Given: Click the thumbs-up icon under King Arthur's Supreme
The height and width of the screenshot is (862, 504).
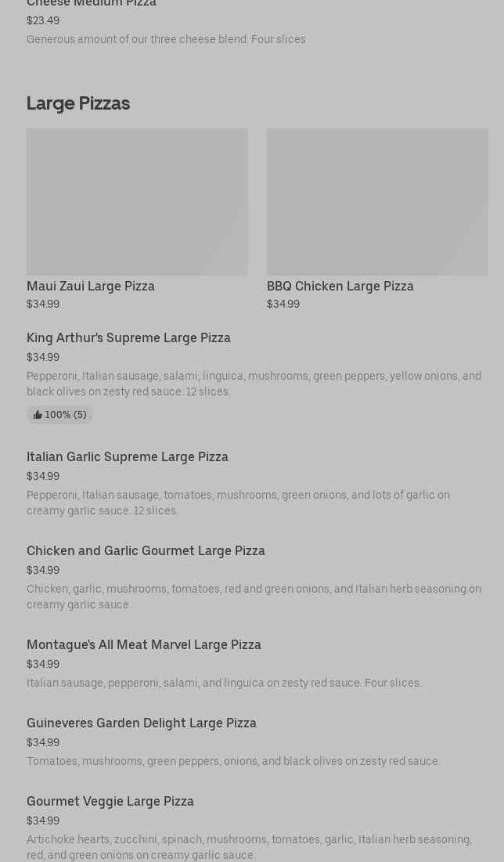Looking at the screenshot, I should (x=38, y=415).
